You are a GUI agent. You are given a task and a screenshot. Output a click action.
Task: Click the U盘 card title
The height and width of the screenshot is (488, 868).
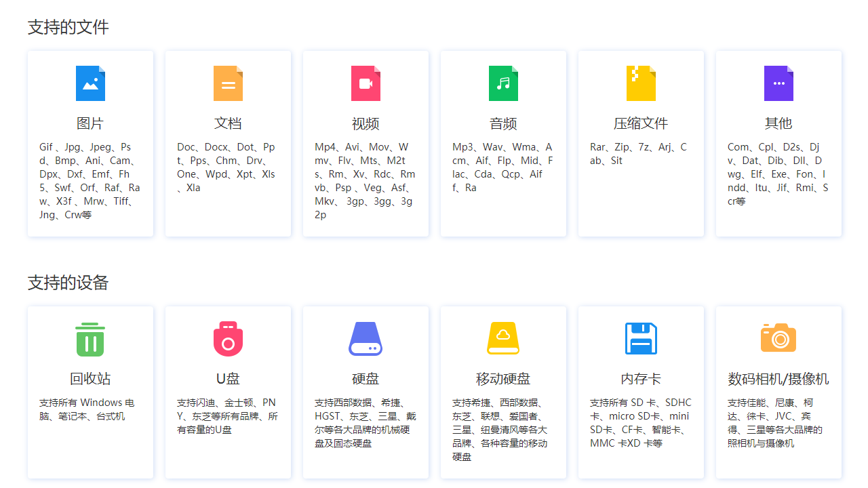pos(228,379)
